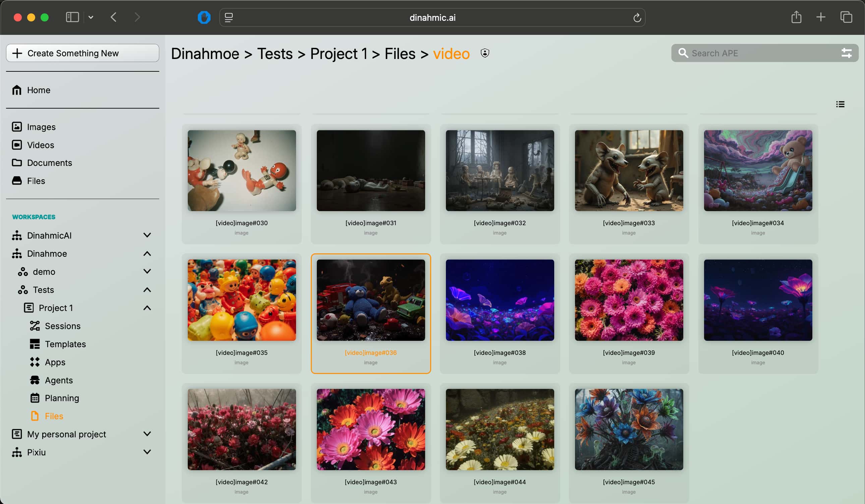
Task: Open the Agents section
Action: (x=59, y=380)
